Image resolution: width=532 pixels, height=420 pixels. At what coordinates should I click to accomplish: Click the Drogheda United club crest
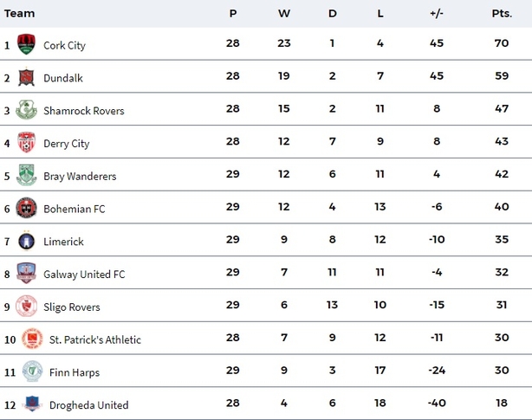(32, 404)
